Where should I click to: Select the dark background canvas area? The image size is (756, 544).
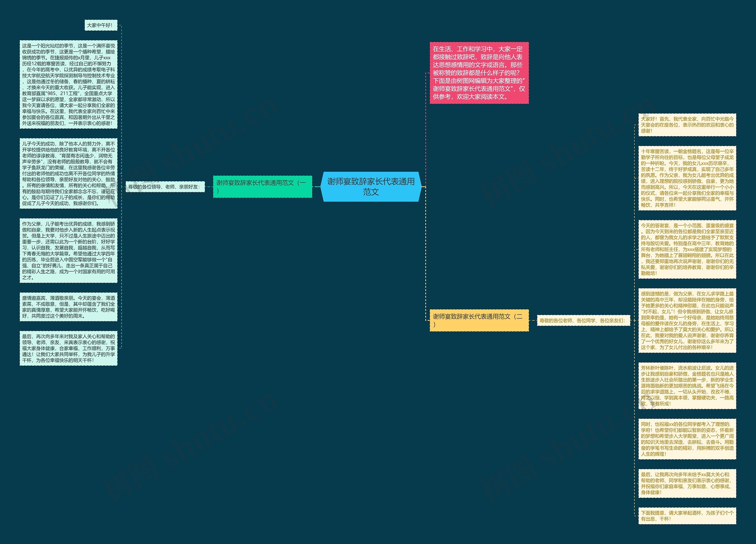(378, 272)
